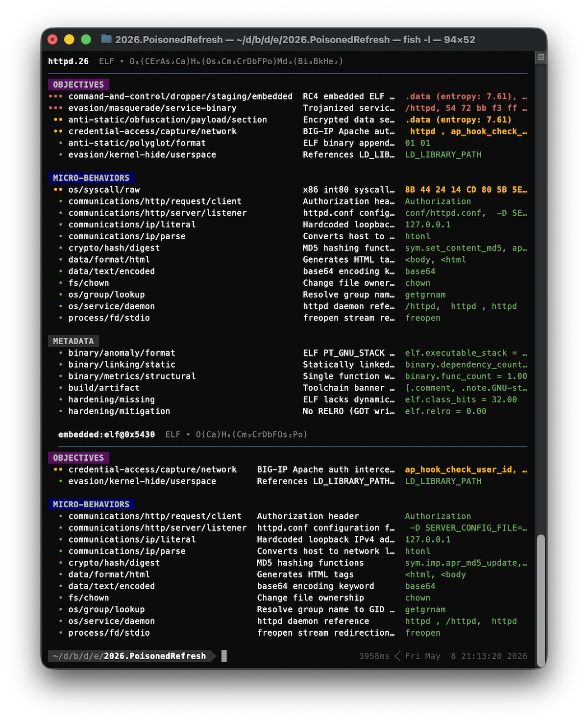Click 'Authorization header' description

[308, 516]
